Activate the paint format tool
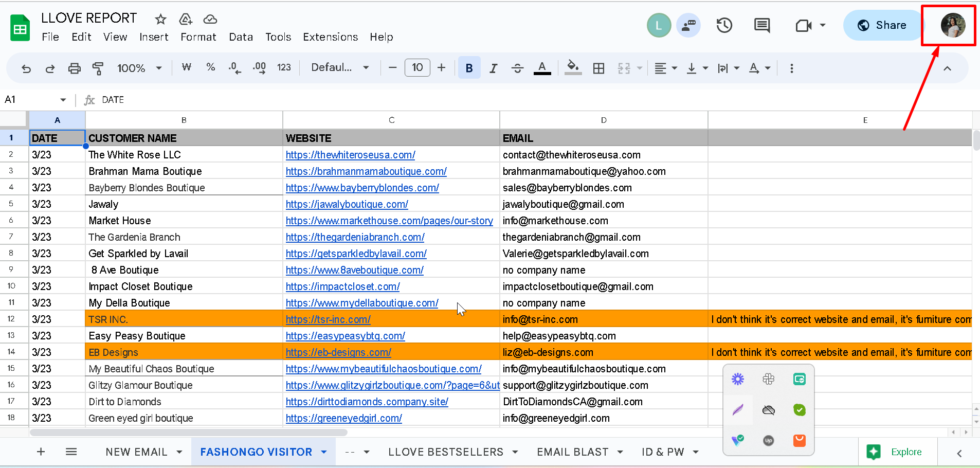Viewport: 980px width, 468px height. pyautogui.click(x=98, y=68)
